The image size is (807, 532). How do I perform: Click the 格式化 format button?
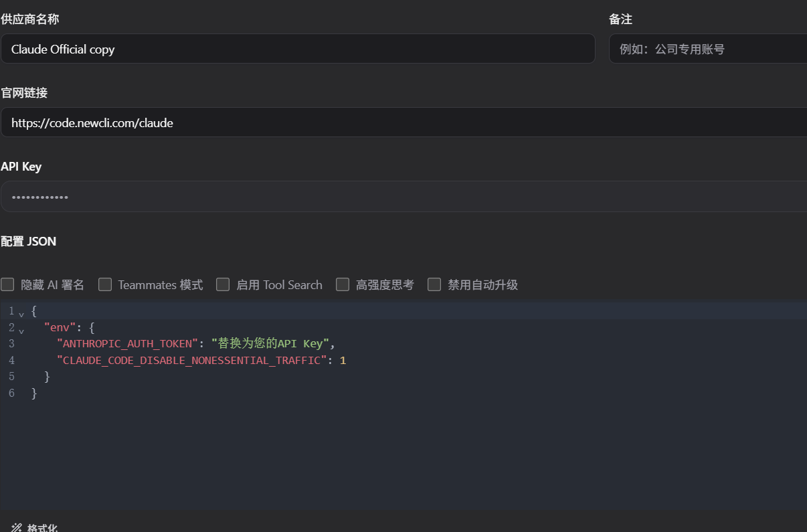click(x=35, y=528)
